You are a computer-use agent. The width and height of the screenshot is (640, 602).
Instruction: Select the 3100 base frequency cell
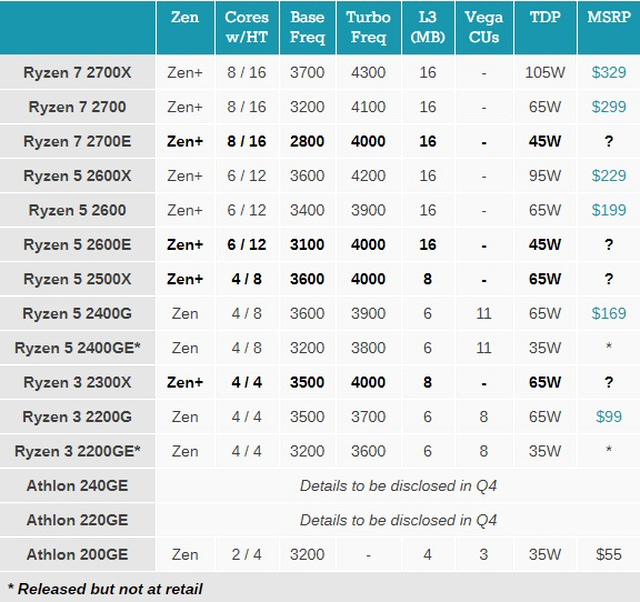(x=307, y=245)
